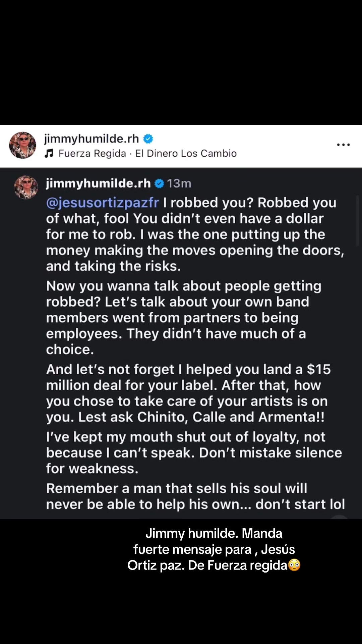This screenshot has width=362, height=644.
Task: Open the Fuerza Regida · El Dinero Los Cambio audio
Action: 147,154
